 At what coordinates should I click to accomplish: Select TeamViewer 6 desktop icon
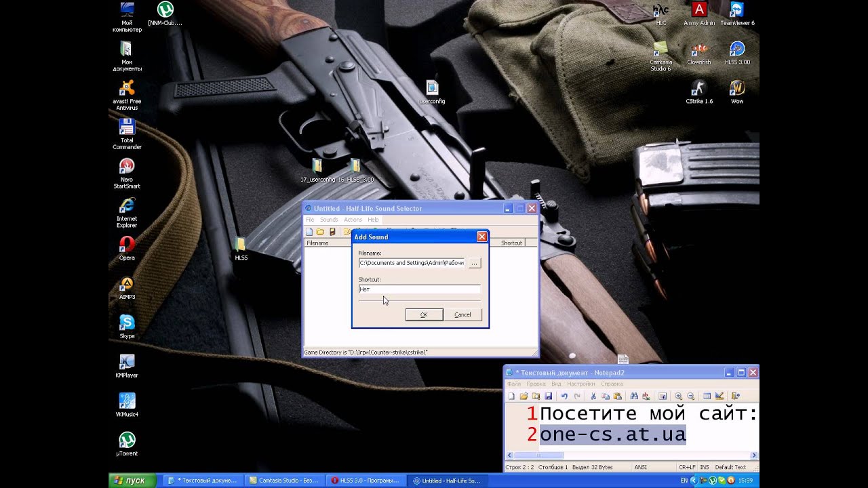737,14
